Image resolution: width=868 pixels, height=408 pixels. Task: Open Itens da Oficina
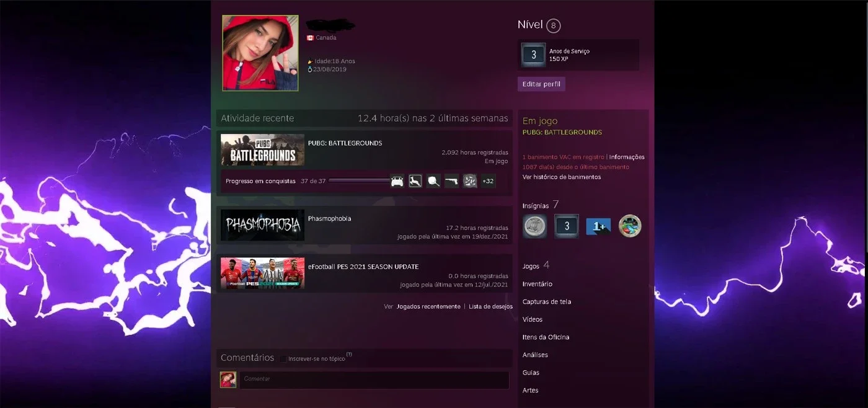pyautogui.click(x=546, y=337)
